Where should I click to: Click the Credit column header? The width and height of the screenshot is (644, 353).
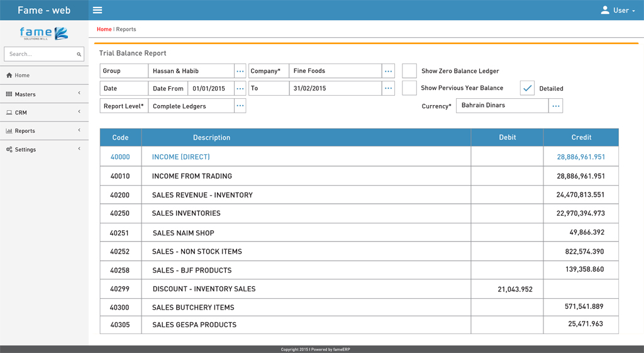pos(581,137)
